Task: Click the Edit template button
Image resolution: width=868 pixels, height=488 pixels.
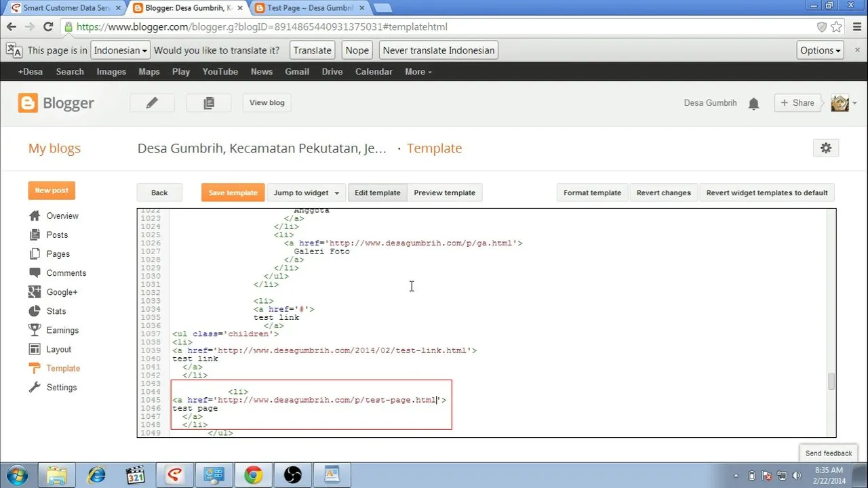Action: click(x=378, y=192)
